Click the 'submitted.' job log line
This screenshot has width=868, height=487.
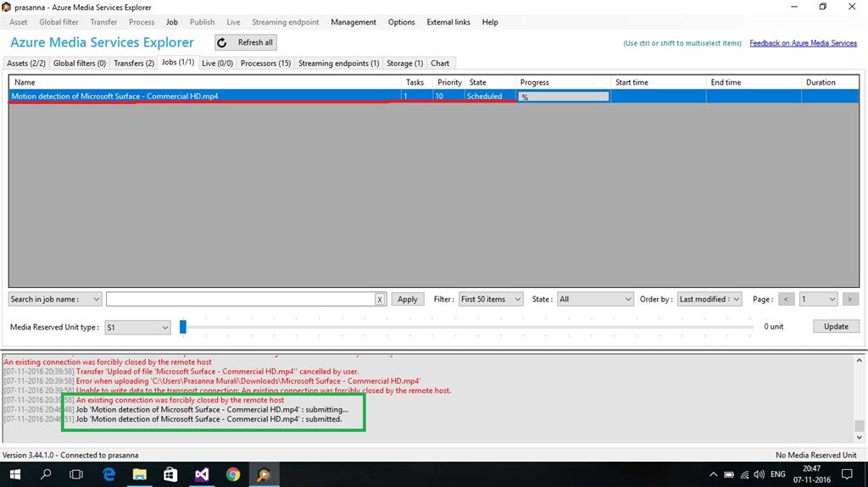pyautogui.click(x=209, y=419)
